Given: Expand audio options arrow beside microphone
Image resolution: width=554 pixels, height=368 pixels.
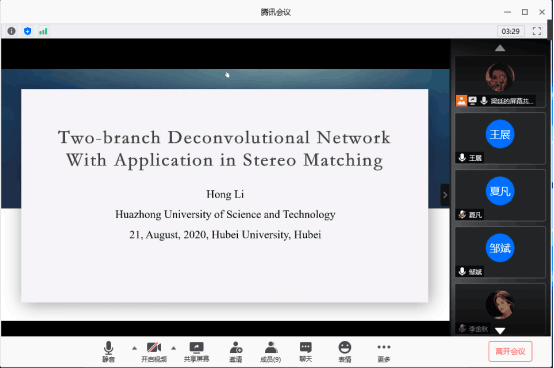Looking at the screenshot, I should click(x=134, y=348).
